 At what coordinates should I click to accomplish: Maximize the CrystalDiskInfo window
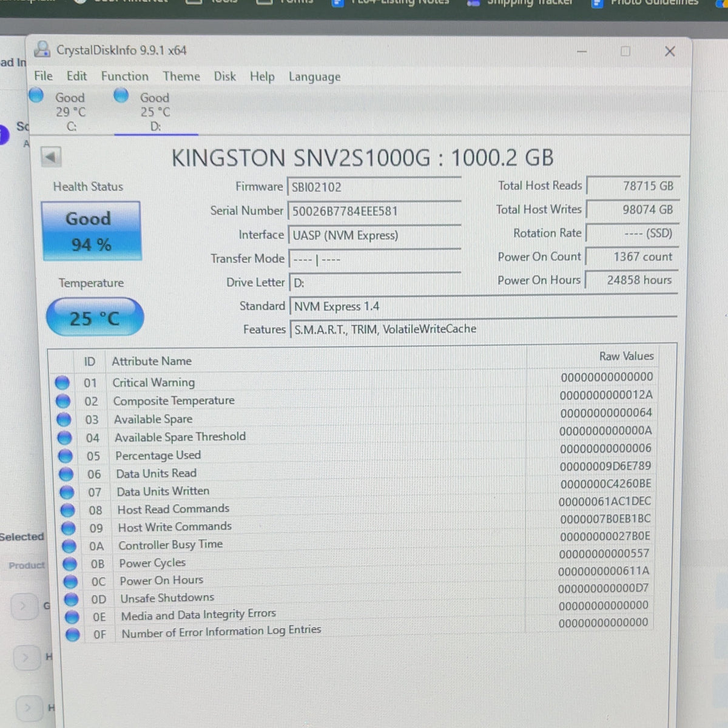(x=625, y=52)
